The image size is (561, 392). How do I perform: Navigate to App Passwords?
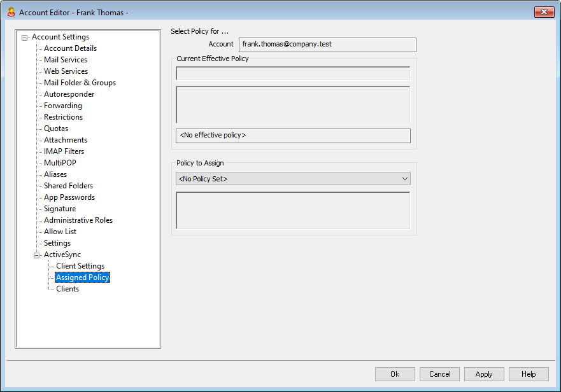pos(69,197)
